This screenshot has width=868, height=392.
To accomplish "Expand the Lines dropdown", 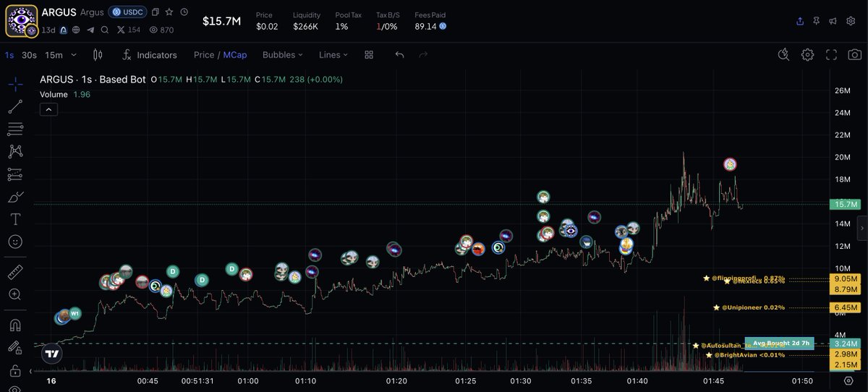I will pyautogui.click(x=333, y=55).
